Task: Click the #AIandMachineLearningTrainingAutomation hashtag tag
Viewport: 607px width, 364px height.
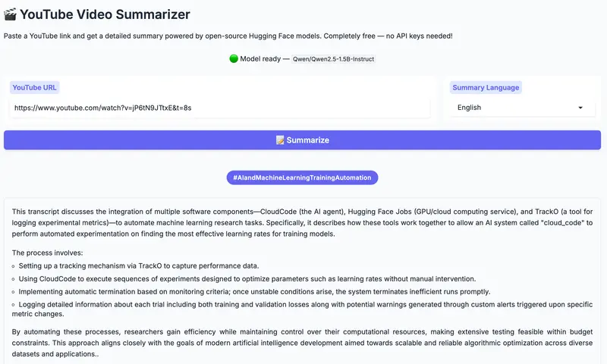Action: click(302, 177)
